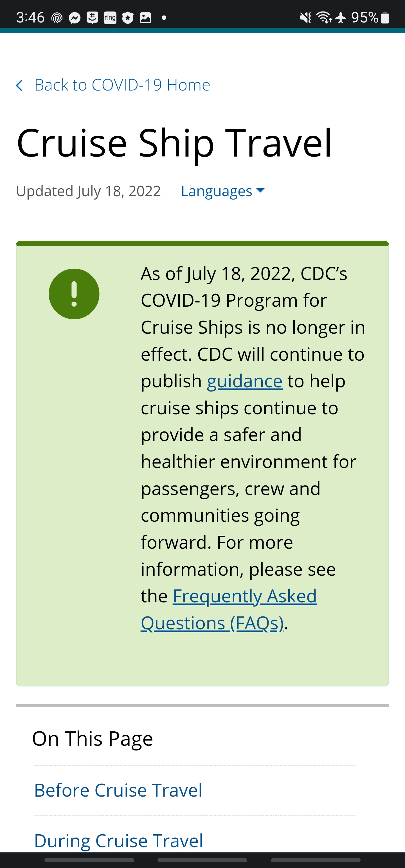Screen dimensions: 405x868
Task: Open the guidance link
Action: point(244,381)
